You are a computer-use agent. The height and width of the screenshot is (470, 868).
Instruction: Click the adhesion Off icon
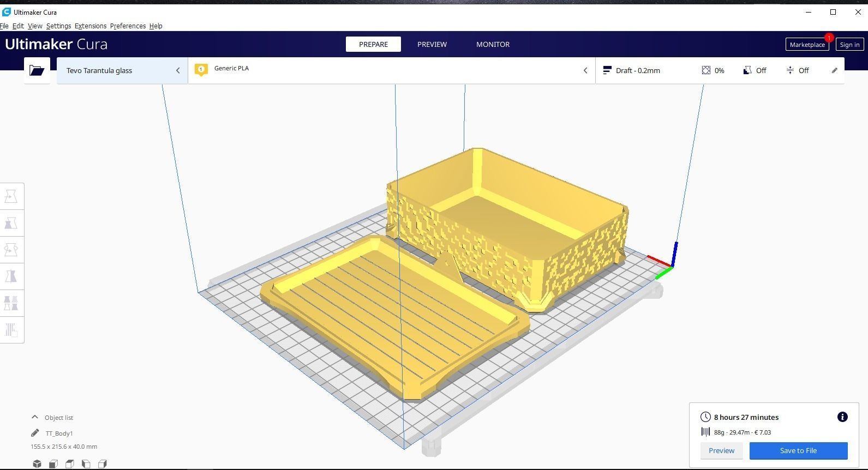click(790, 70)
